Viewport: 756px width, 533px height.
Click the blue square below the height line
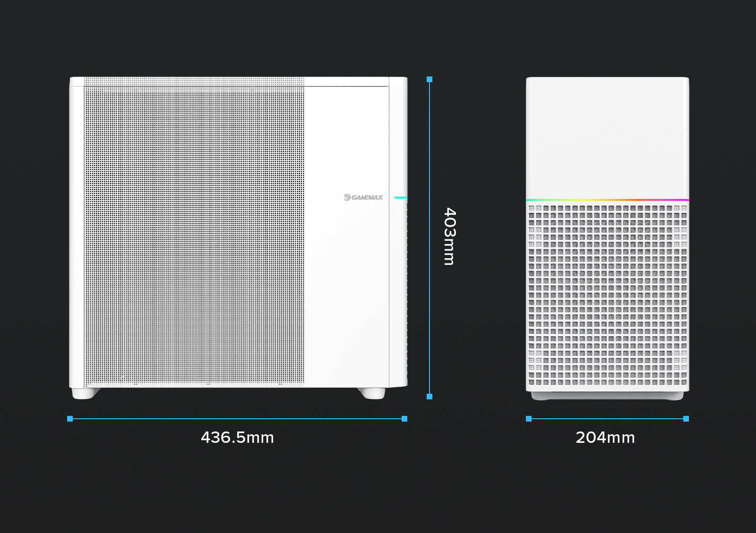[429, 397]
